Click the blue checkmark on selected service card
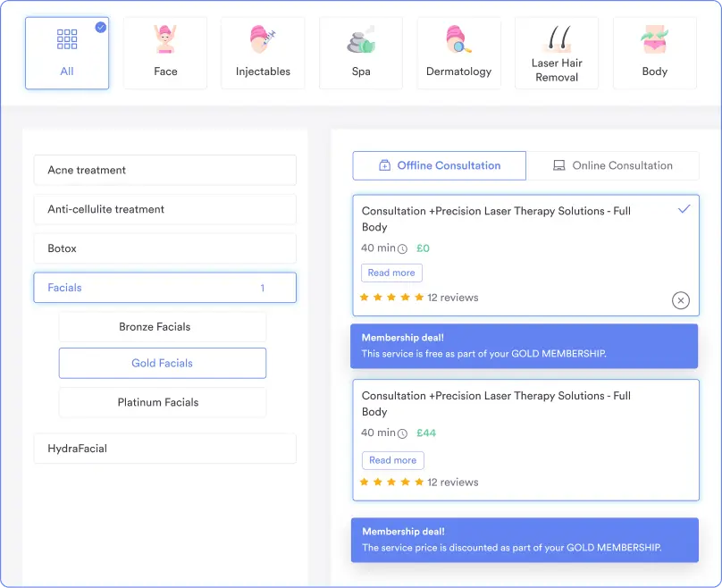This screenshot has height=588, width=722. [x=684, y=208]
